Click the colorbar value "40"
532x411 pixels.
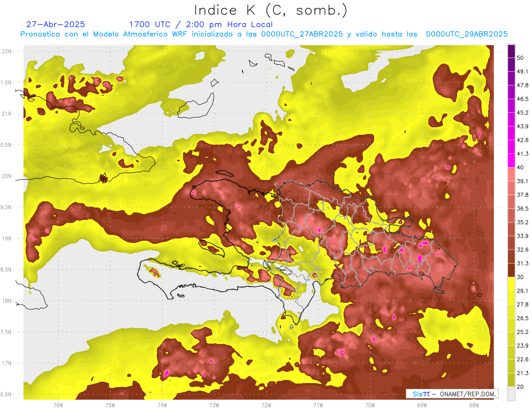click(520, 168)
